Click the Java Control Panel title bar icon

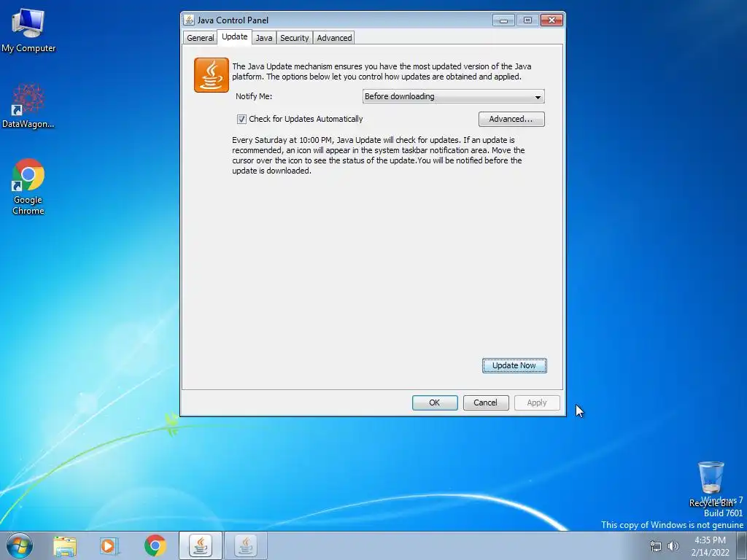pyautogui.click(x=189, y=20)
